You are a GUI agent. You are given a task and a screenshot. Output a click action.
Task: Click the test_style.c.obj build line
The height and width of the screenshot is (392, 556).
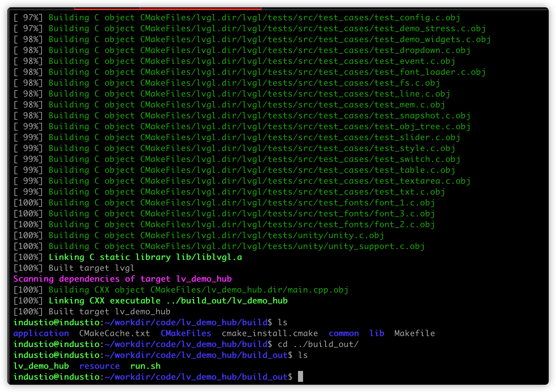234,148
